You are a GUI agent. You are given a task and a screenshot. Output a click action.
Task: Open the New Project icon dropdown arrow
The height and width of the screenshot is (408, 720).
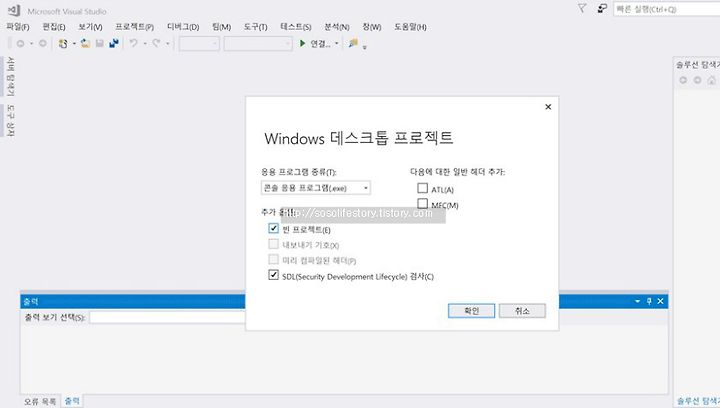tap(74, 44)
